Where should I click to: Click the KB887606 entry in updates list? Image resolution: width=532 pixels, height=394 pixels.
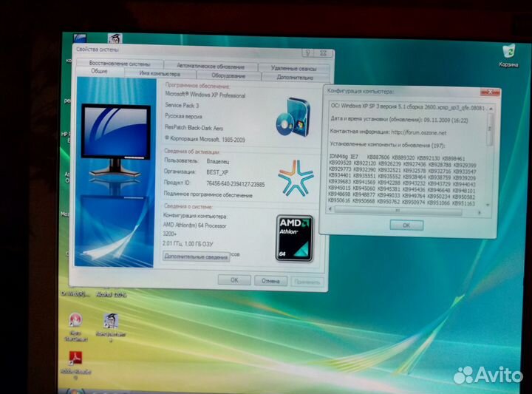378,157
